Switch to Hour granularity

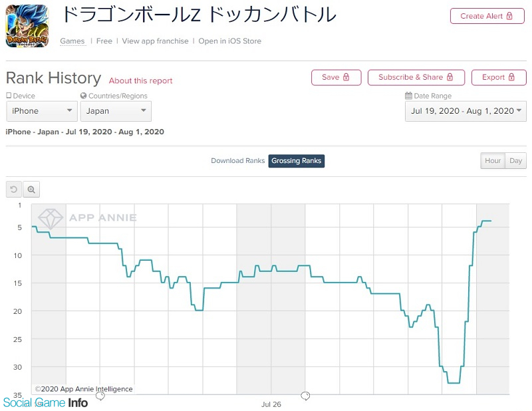[493, 160]
